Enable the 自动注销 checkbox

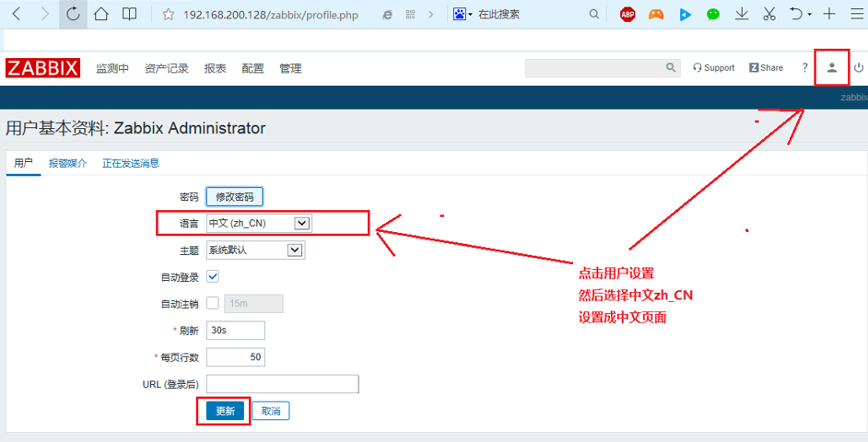pyautogui.click(x=213, y=303)
